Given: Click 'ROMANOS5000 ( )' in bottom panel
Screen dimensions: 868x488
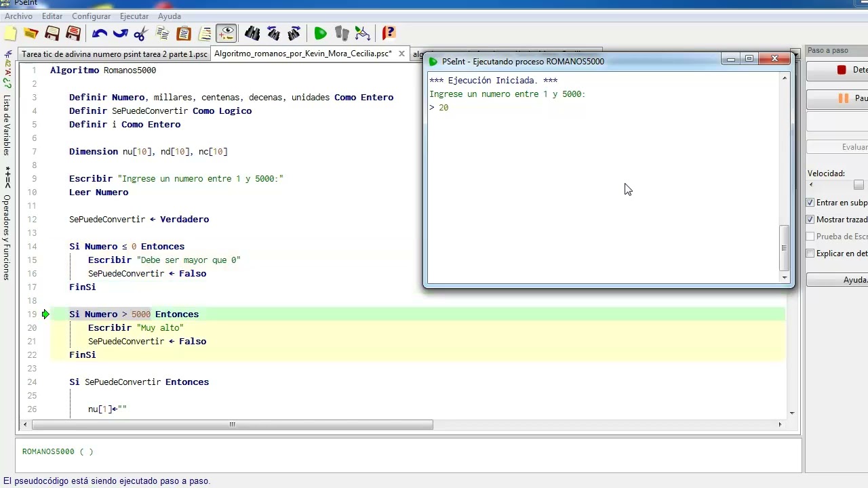Looking at the screenshot, I should tap(58, 451).
